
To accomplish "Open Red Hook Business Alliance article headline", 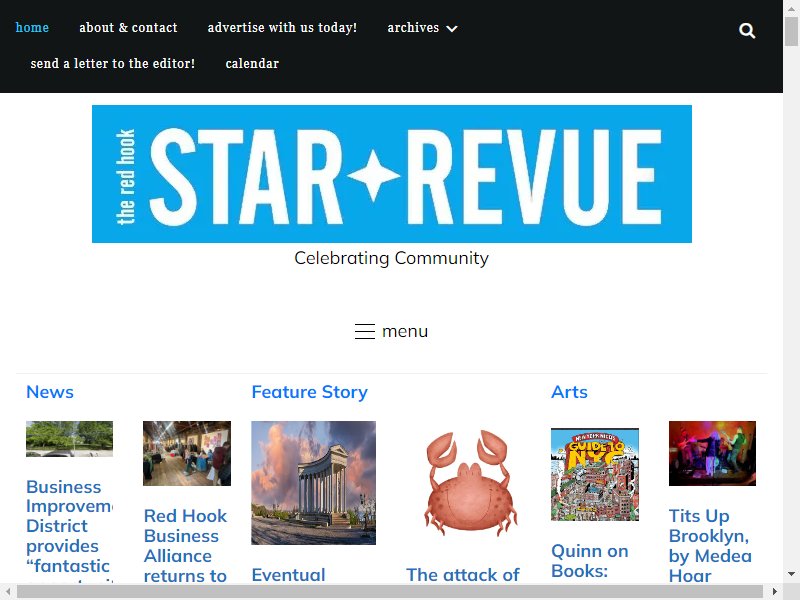I will (x=186, y=545).
